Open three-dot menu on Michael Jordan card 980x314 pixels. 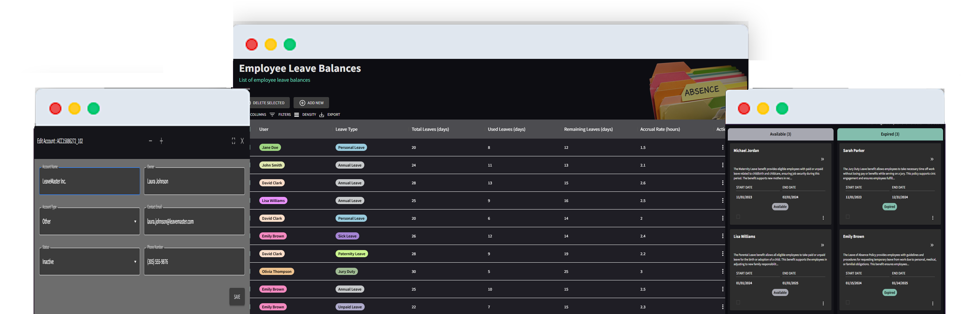click(823, 218)
